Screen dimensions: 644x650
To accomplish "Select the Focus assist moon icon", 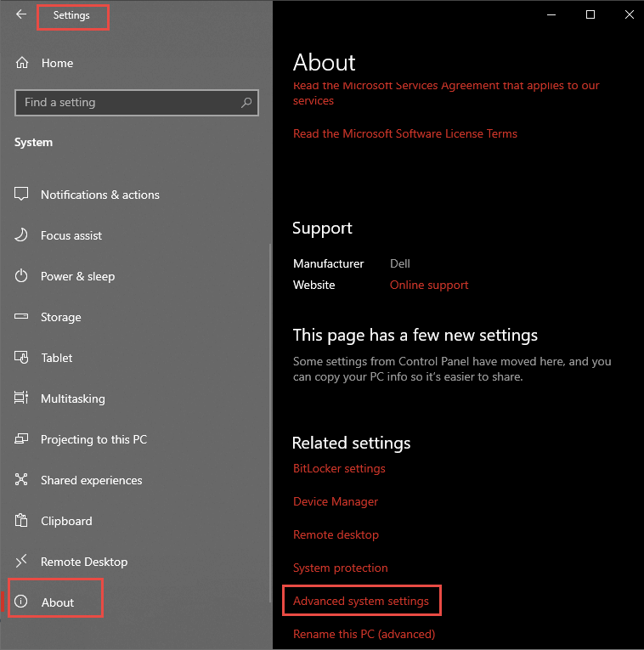I will click(21, 235).
